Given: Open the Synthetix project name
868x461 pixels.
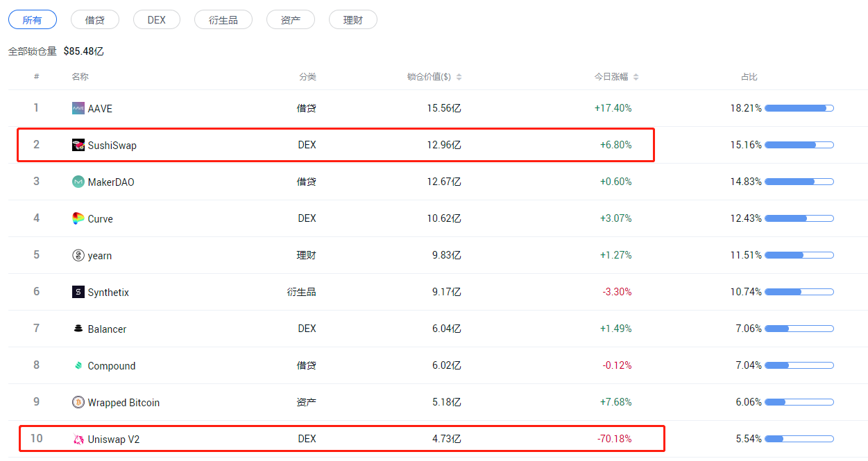Looking at the screenshot, I should coord(108,293).
